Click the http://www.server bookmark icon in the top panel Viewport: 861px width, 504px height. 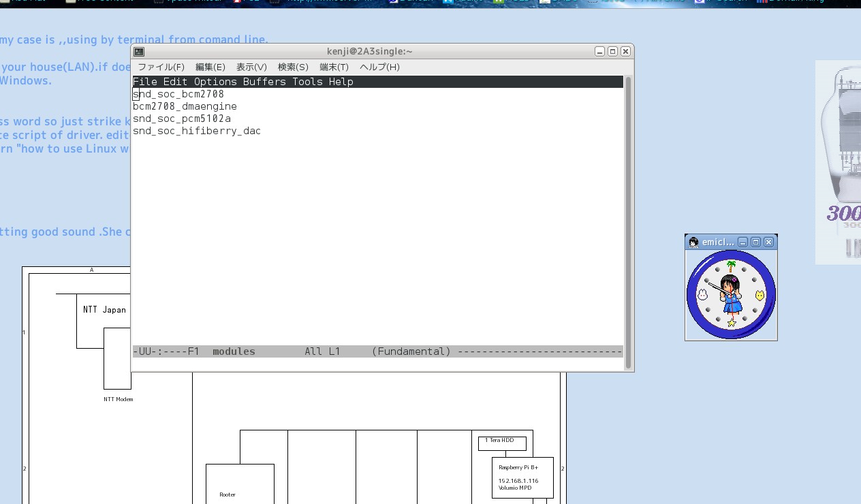click(x=274, y=2)
